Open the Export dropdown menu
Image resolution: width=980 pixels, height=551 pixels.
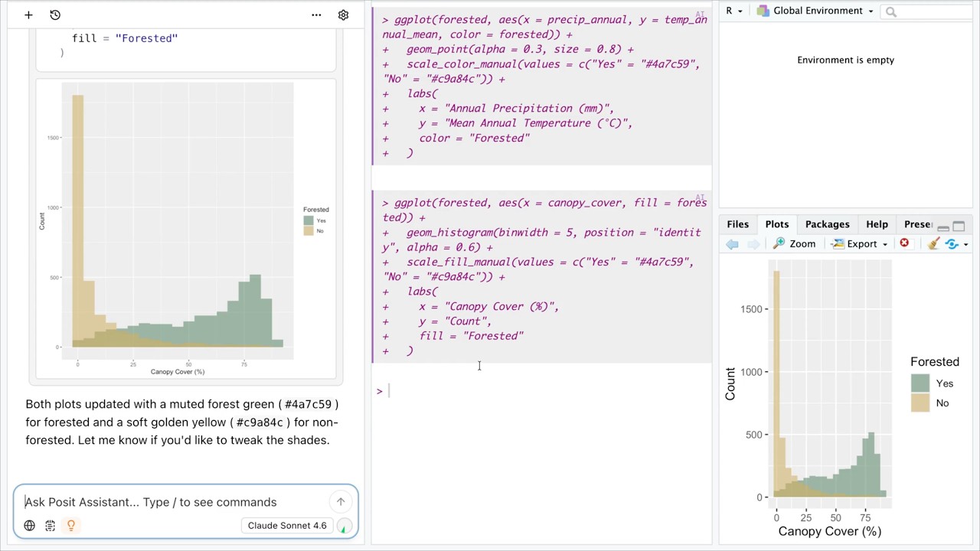pos(859,244)
